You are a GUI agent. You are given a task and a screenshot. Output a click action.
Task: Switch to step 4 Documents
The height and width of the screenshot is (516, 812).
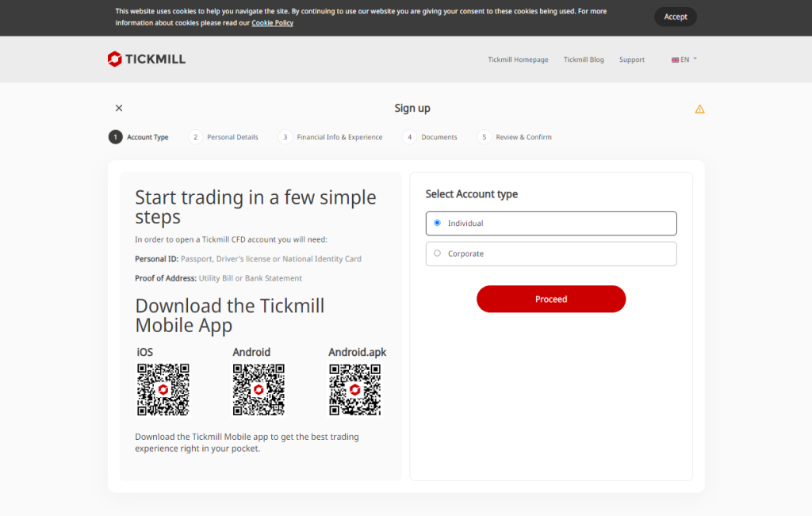coord(410,136)
